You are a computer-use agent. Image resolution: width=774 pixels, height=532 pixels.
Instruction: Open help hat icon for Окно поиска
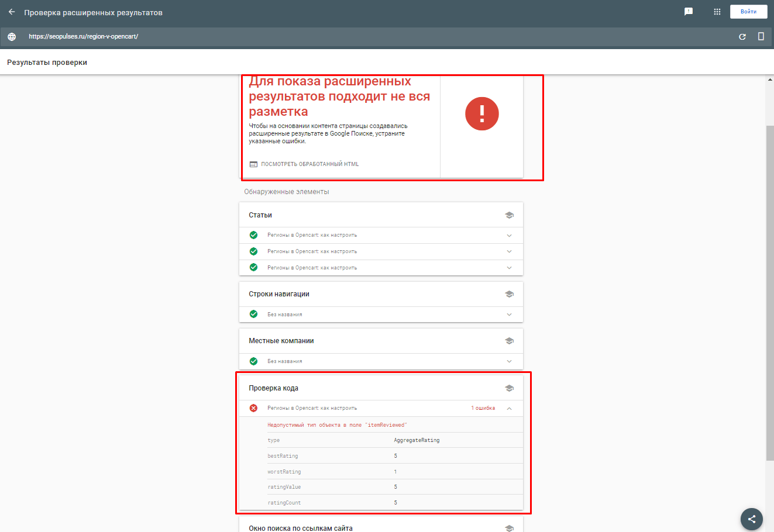(509, 528)
